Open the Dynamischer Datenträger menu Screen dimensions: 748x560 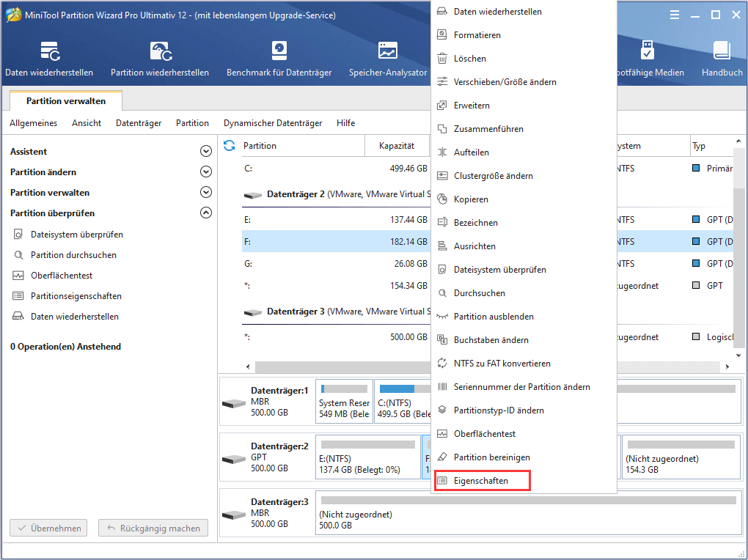pyautogui.click(x=273, y=123)
